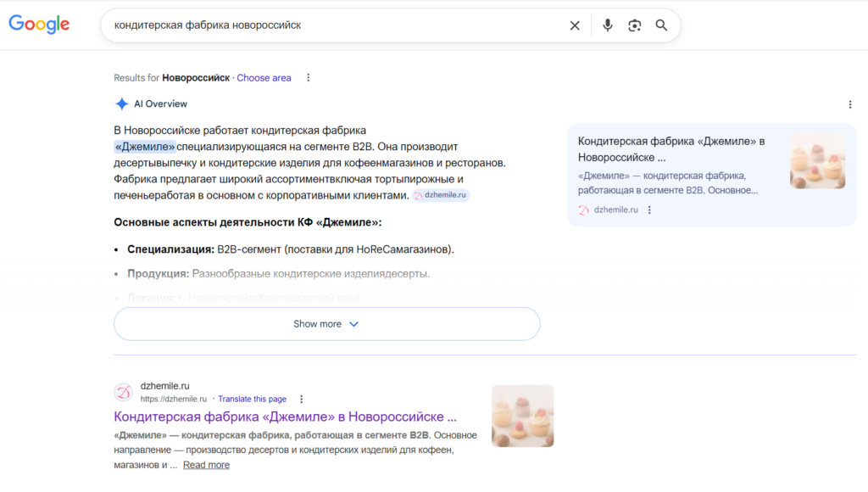
Task: Open the cupcake thumbnail in the source card
Action: 818,161
